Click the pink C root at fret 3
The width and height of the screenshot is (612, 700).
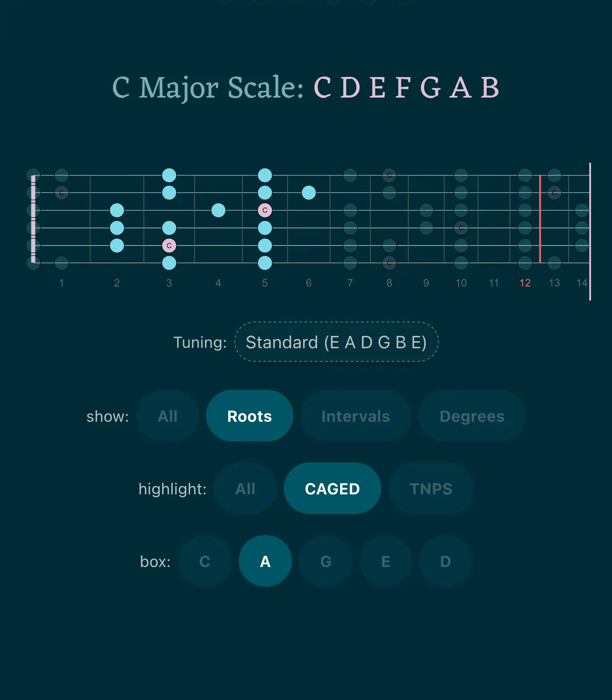point(170,246)
